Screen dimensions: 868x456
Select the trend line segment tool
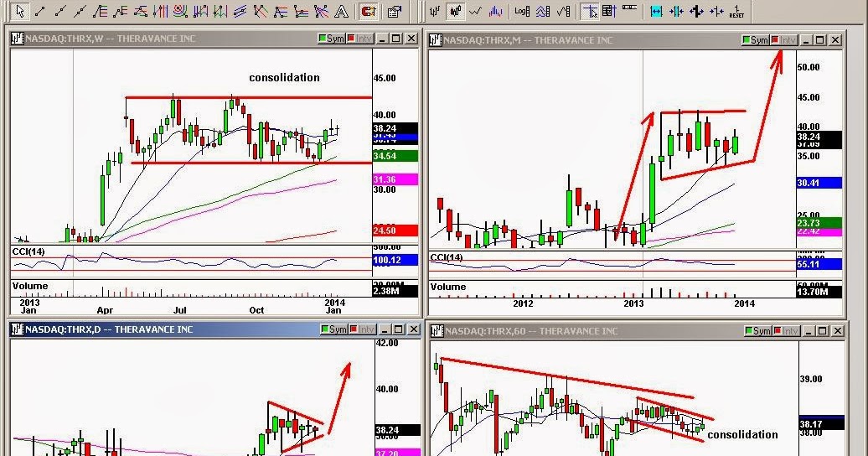point(40,11)
